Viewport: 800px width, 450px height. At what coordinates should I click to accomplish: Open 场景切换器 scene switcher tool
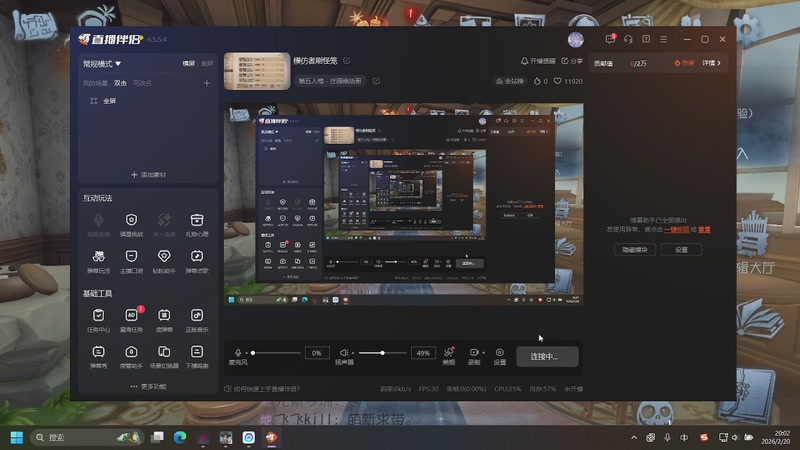coord(164,357)
